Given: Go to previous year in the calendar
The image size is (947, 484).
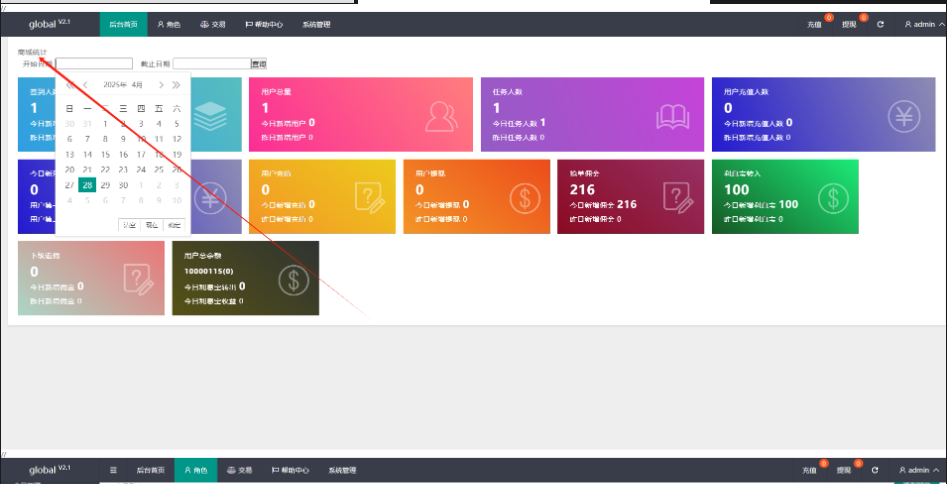Looking at the screenshot, I should click(x=69, y=85).
